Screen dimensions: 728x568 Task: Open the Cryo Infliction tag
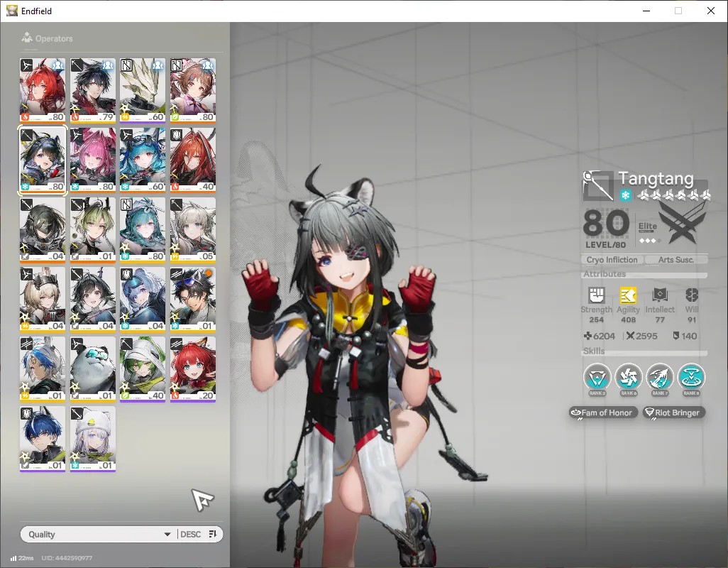click(612, 260)
